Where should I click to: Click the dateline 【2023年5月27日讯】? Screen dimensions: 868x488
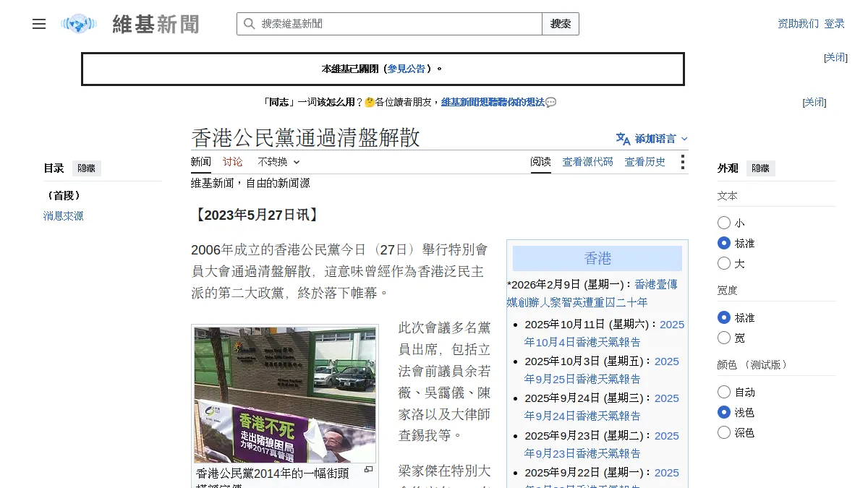coord(257,215)
